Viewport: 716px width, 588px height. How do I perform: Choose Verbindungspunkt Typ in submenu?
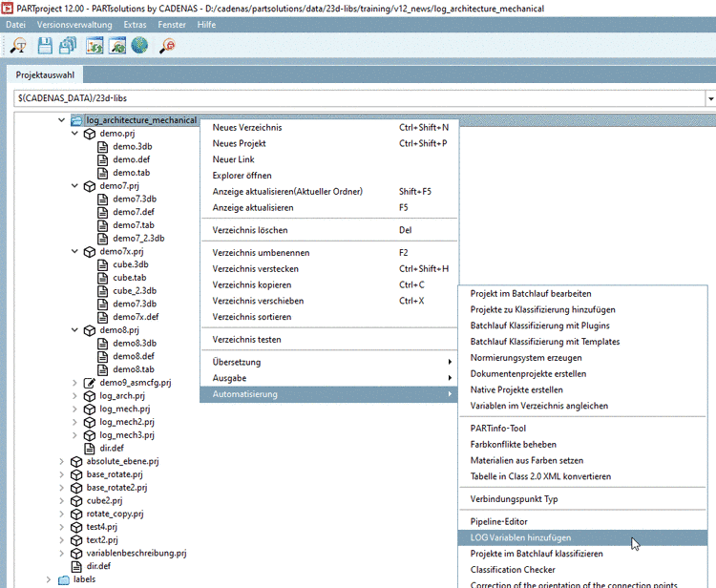click(x=583, y=499)
